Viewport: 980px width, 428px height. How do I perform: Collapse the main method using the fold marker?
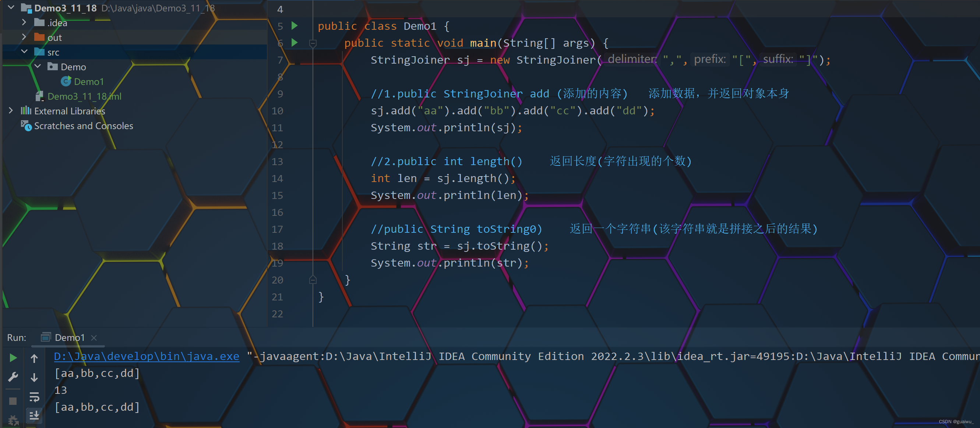[313, 43]
